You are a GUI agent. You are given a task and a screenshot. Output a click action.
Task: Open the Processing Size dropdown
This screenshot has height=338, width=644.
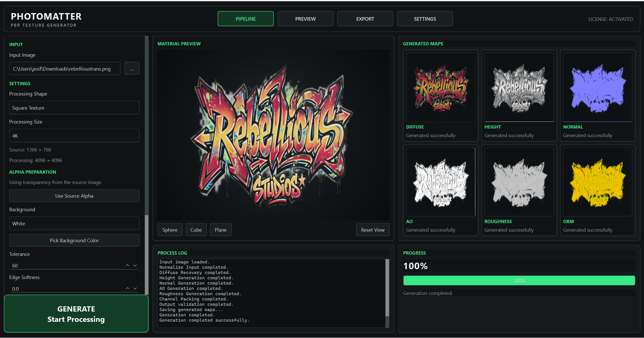[x=74, y=136]
